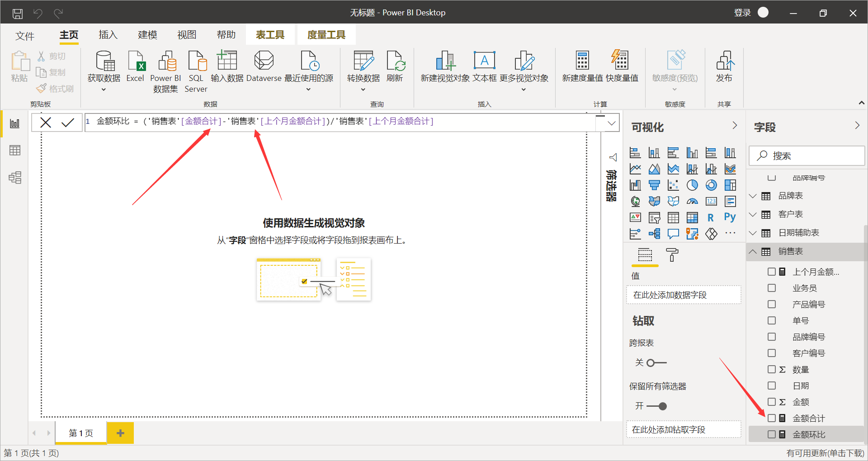Viewport: 868px width, 461px height.
Task: Connect to SQL Server
Action: click(x=196, y=71)
